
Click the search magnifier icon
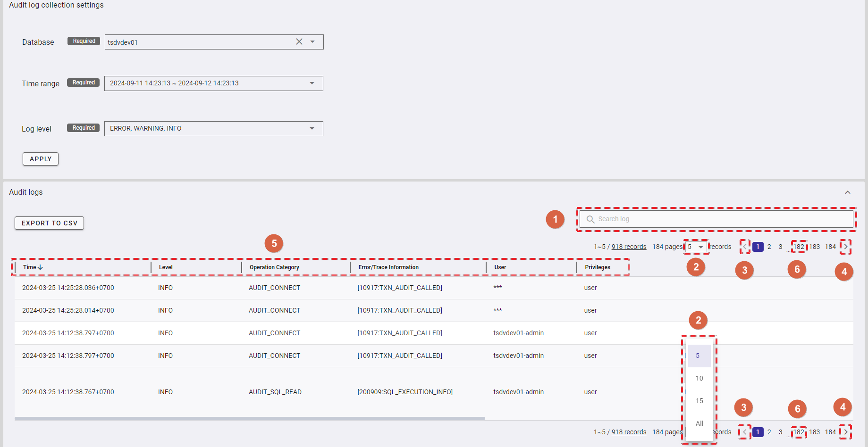(590, 219)
